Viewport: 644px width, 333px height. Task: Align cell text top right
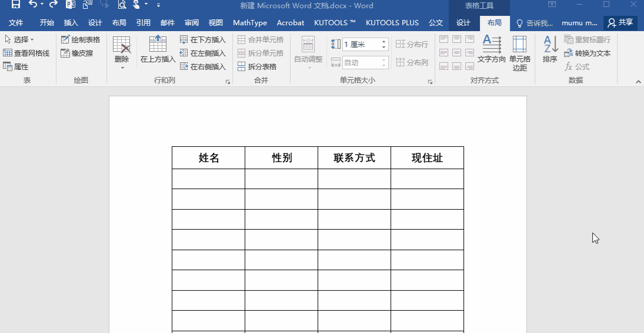pyautogui.click(x=469, y=39)
